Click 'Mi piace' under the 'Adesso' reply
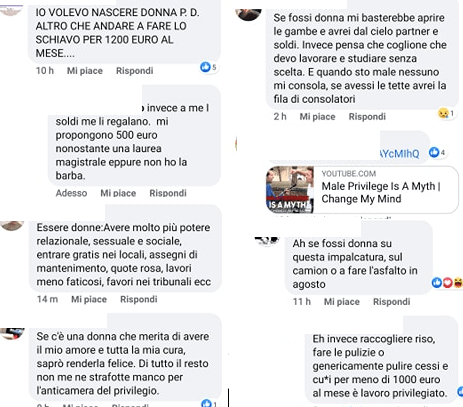Viewport: 463px width, 407px height. [118, 193]
